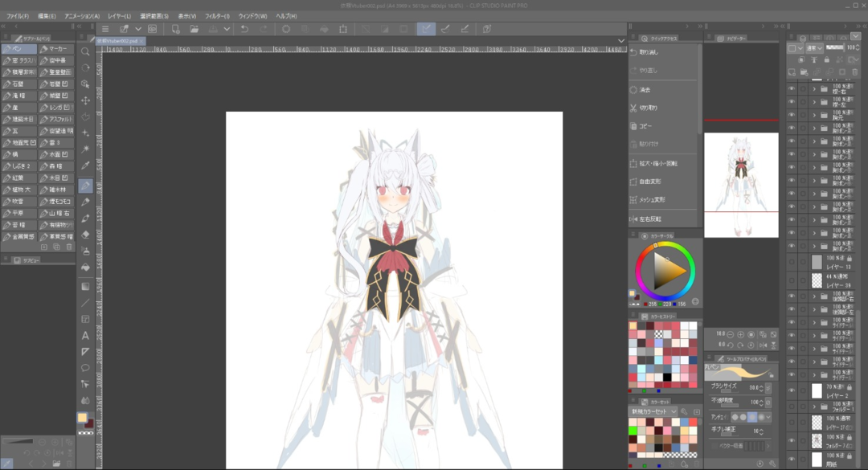Select the Eyedropper tool
This screenshot has height=470, width=868.
85,166
